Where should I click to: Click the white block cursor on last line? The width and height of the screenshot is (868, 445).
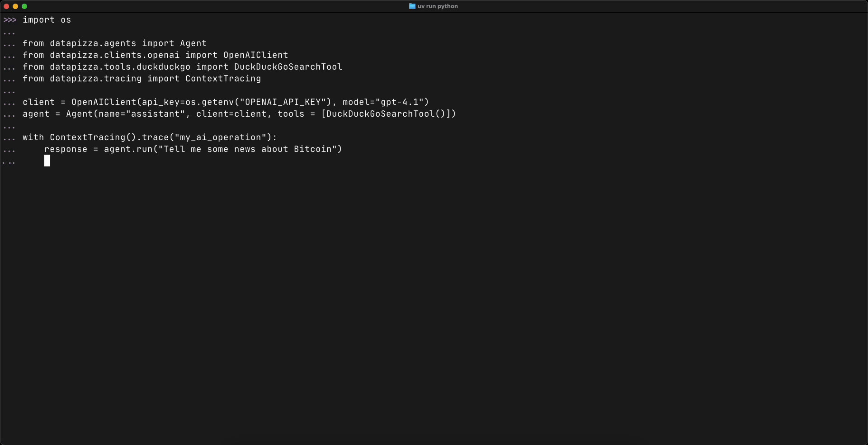[47, 161]
